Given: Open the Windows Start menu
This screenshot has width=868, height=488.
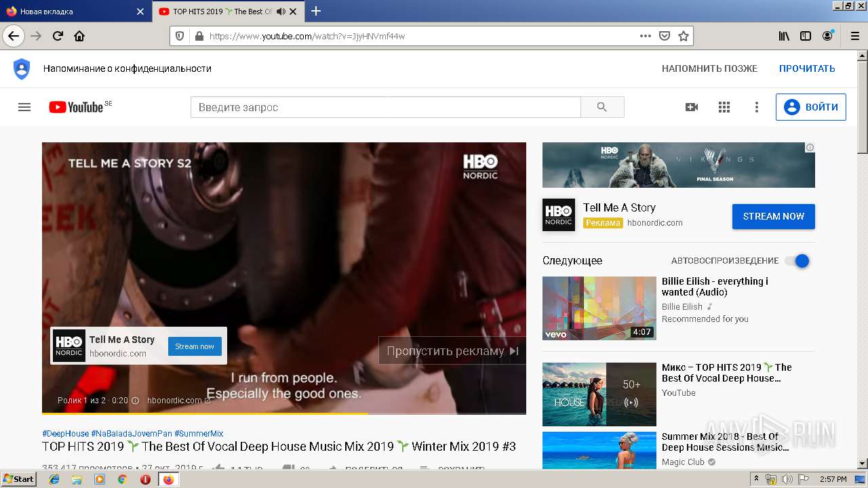Looking at the screenshot, I should 19,479.
